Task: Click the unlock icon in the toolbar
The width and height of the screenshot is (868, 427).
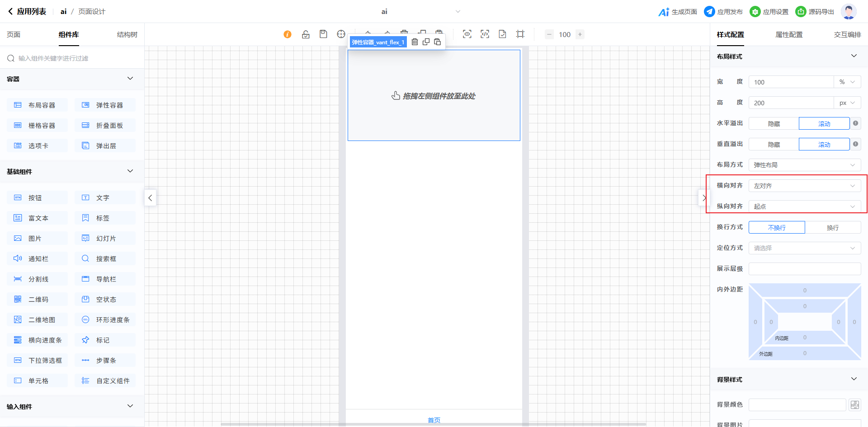Action: (306, 34)
